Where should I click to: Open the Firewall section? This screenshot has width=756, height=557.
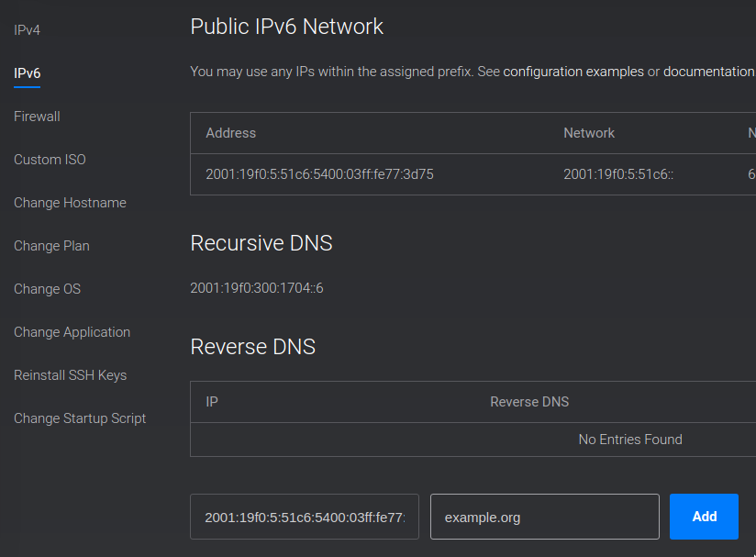pos(37,117)
